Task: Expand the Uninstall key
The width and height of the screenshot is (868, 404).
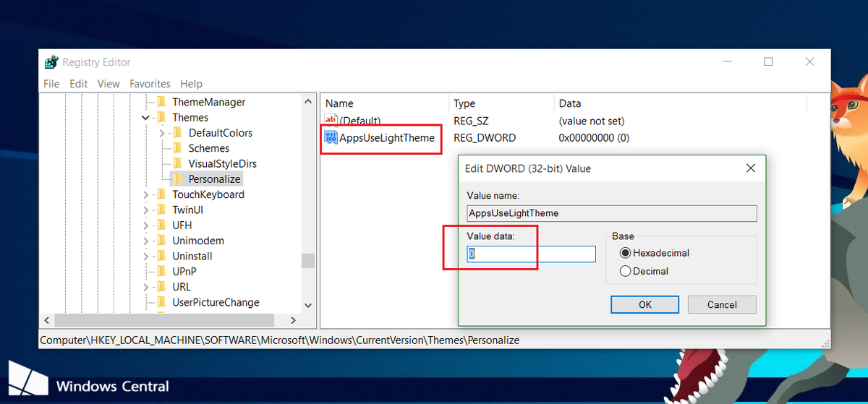Action: [146, 256]
